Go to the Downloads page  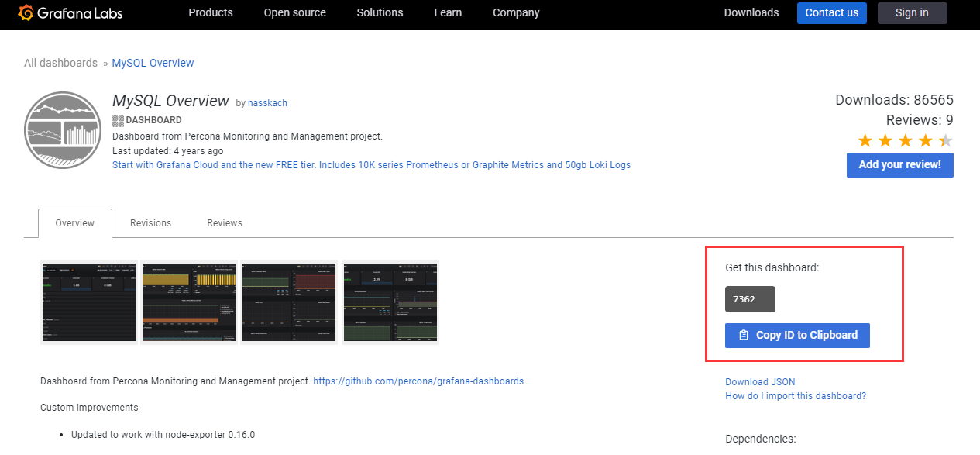tap(751, 12)
